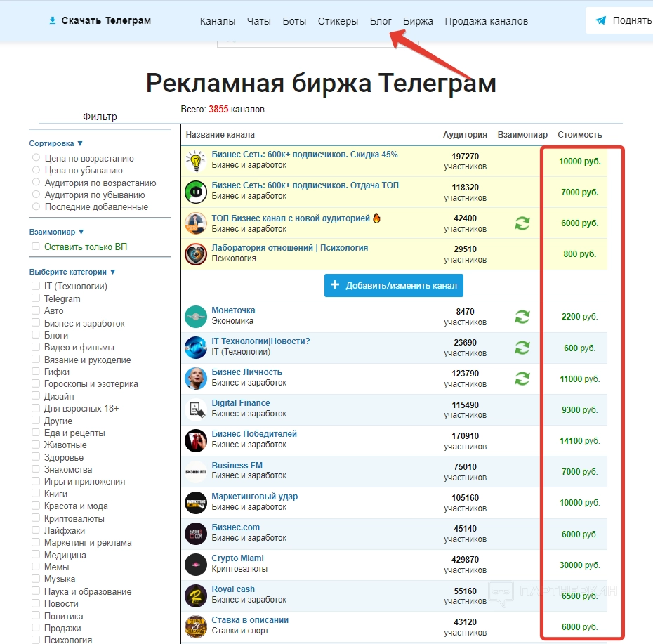Click the Digital Finance channel avatar

(x=196, y=409)
